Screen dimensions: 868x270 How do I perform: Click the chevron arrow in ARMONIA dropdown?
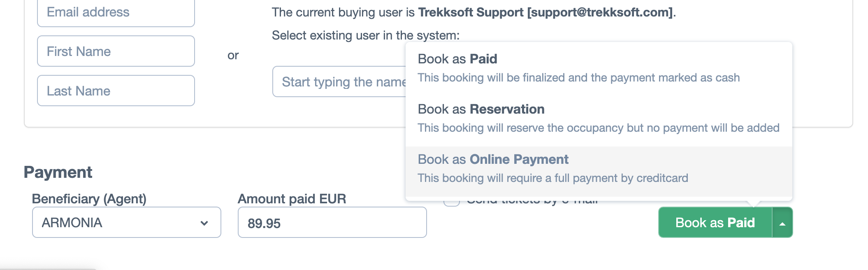click(x=204, y=223)
